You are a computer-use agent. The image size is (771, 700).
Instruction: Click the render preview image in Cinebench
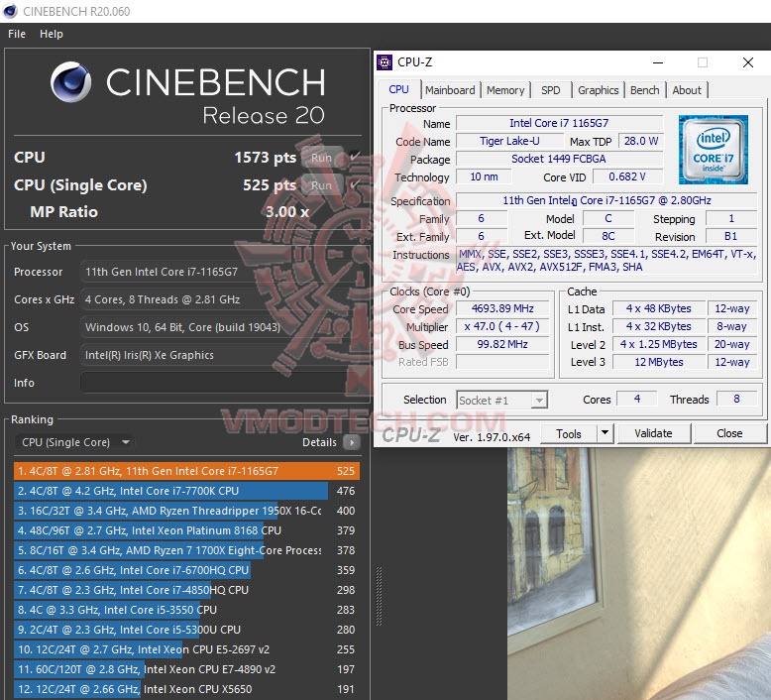(639, 573)
